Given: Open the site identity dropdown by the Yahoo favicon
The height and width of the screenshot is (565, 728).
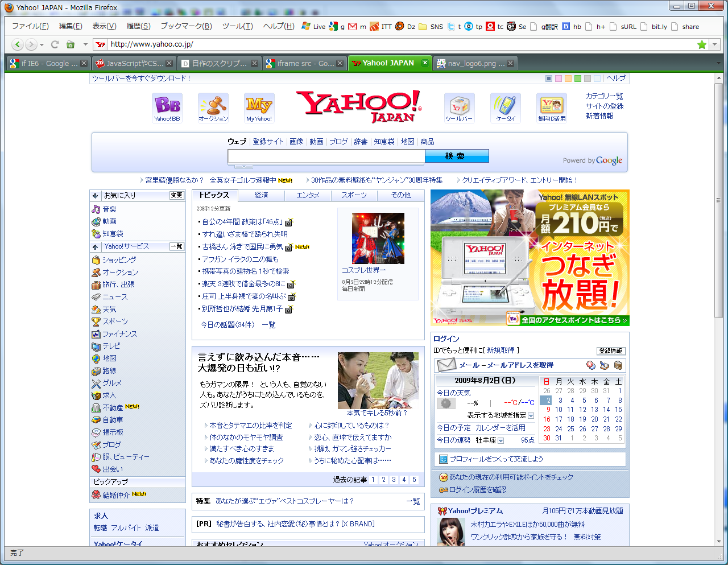Looking at the screenshot, I should pos(100,44).
